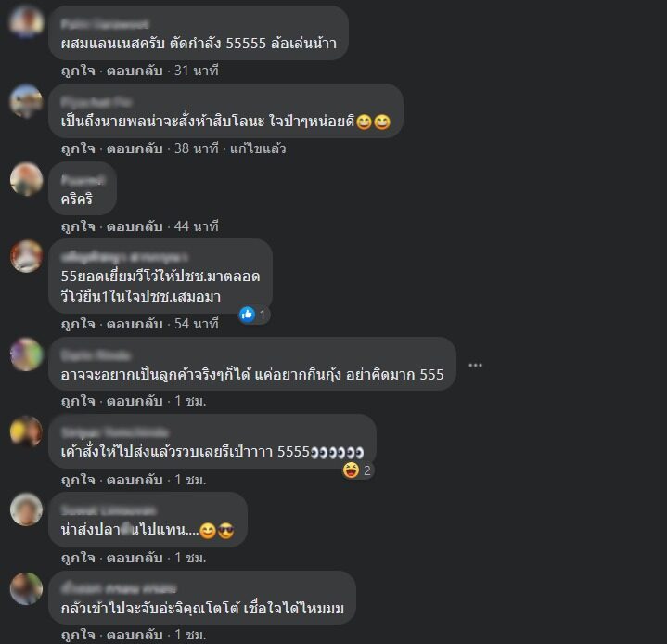Click ถูกใจ under the shrimp อาจจะอยาก comment
Viewport: 667px width, 644px height.
(78, 401)
